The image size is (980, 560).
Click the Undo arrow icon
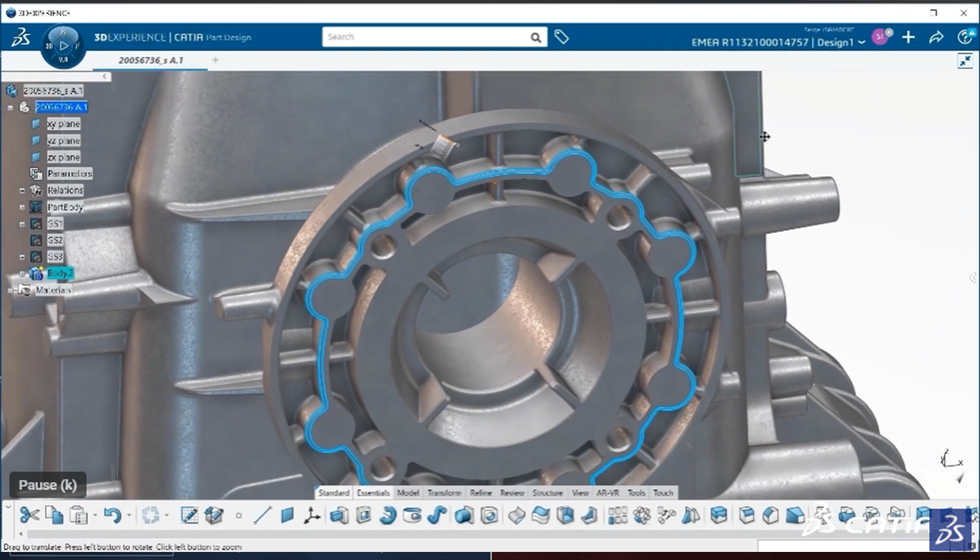[x=112, y=515]
